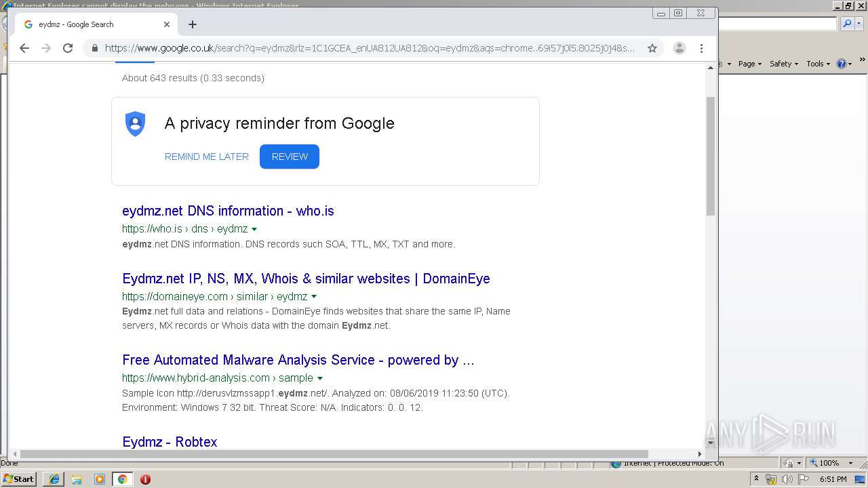
Task: Select the eydmz - Google Search tab
Action: click(96, 24)
